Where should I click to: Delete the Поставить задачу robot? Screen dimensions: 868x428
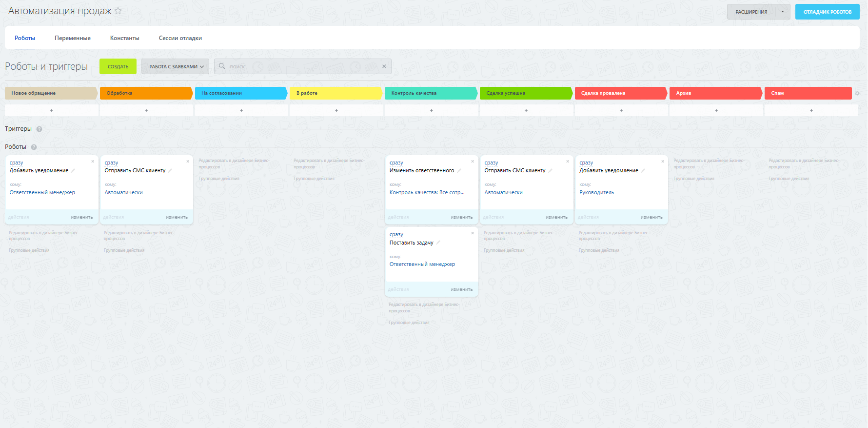coord(472,233)
